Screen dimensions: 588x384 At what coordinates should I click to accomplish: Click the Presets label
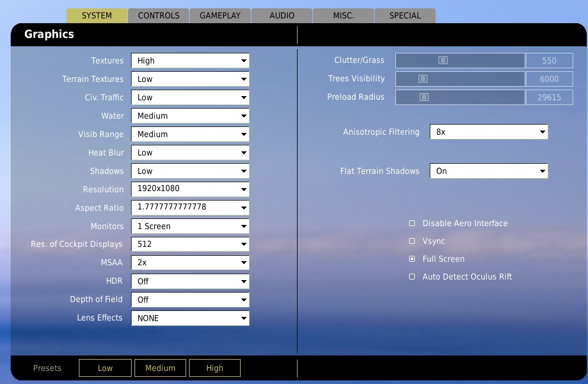[47, 368]
